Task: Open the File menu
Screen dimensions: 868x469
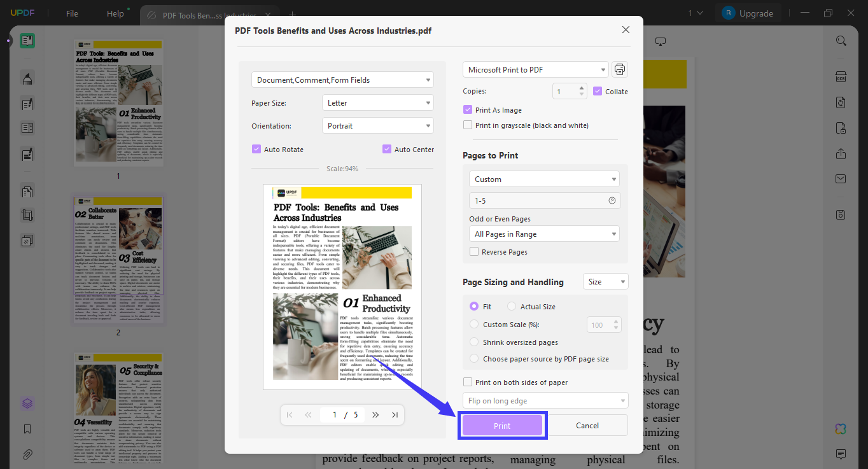Action: 71,13
